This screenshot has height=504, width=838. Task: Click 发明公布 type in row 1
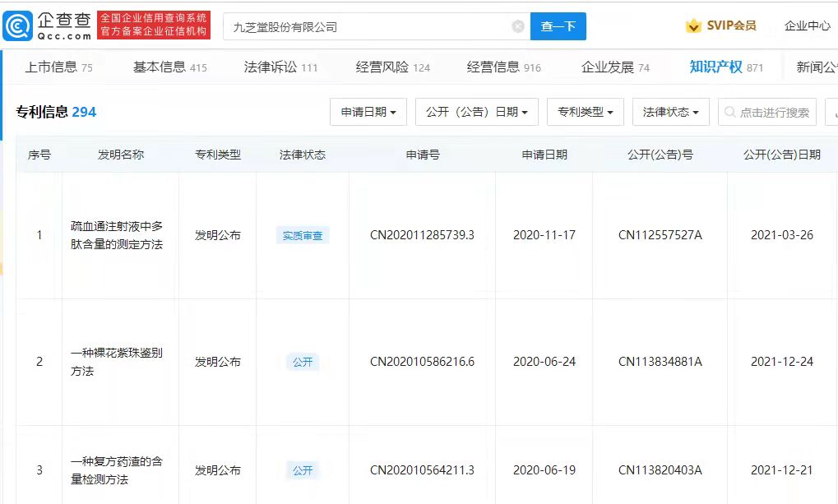pyautogui.click(x=217, y=235)
